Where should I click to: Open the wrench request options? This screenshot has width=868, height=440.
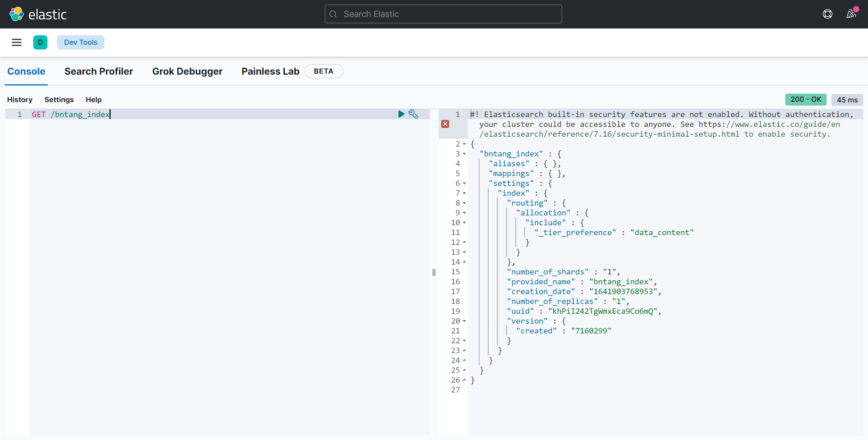(x=413, y=114)
